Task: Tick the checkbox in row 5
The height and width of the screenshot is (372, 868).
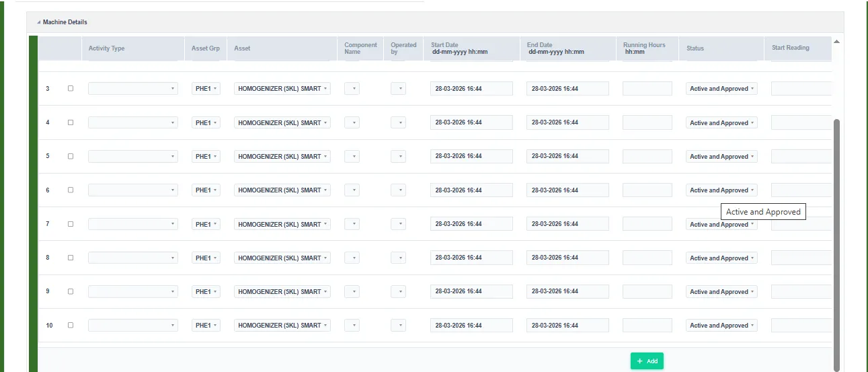Action: pos(71,156)
